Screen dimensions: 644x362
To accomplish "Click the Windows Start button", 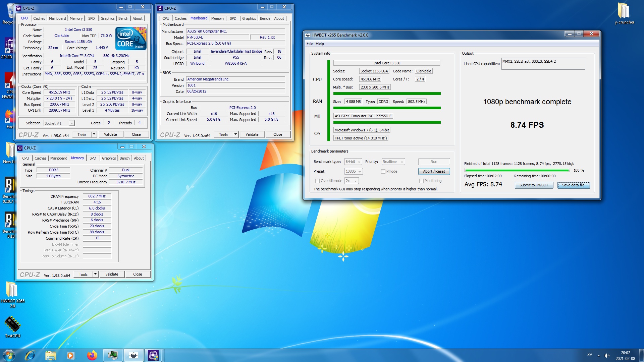I will coord(9,355).
